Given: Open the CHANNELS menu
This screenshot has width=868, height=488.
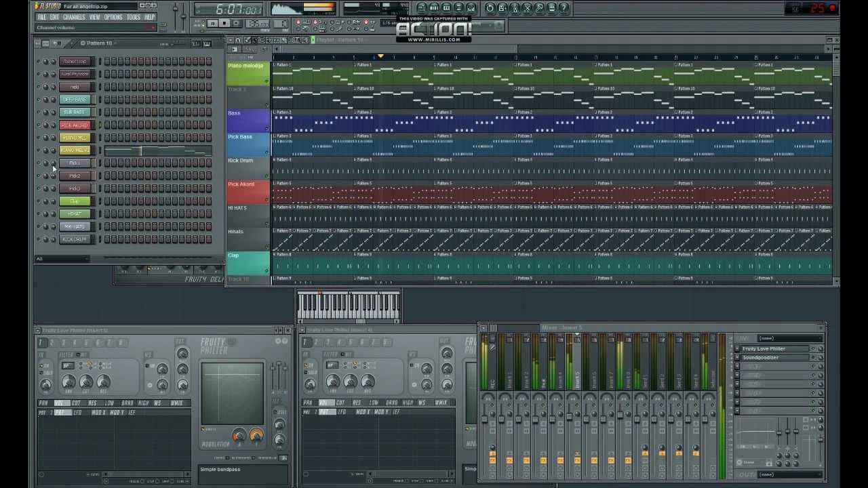Looking at the screenshot, I should [74, 17].
